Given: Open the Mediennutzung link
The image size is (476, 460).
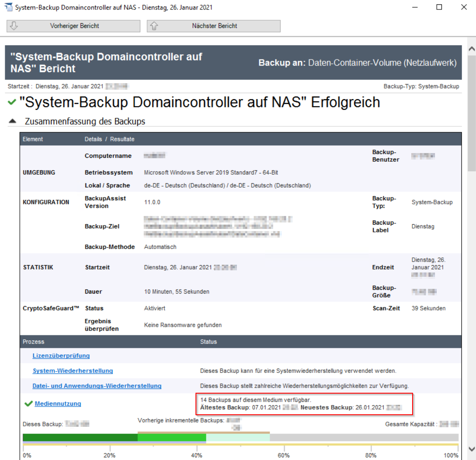Looking at the screenshot, I should coord(58,404).
